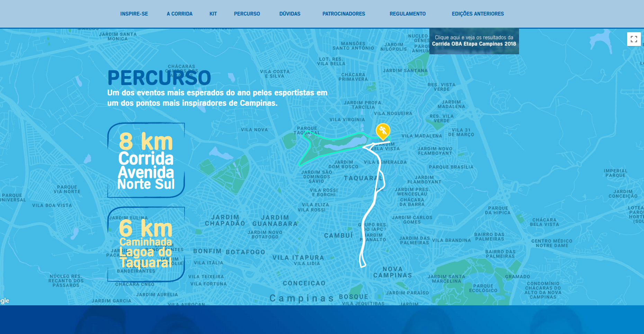Click CHÁCARA PRIMAVERA label on map
The image size is (644, 334).
click(353, 77)
